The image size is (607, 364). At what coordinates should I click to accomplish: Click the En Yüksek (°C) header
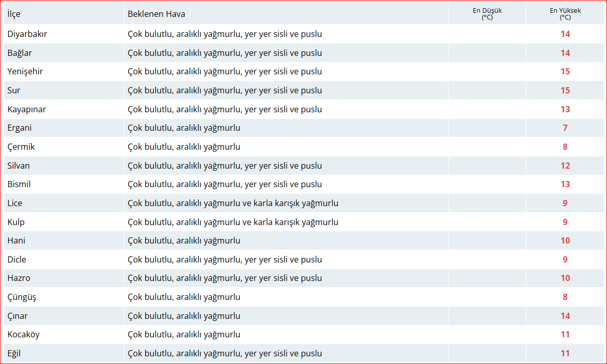click(565, 14)
